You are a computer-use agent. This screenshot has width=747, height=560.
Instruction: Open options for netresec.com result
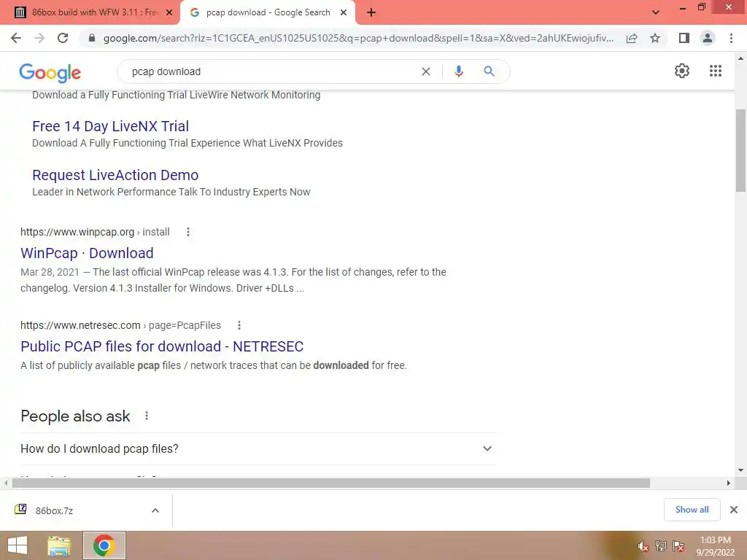coord(239,325)
